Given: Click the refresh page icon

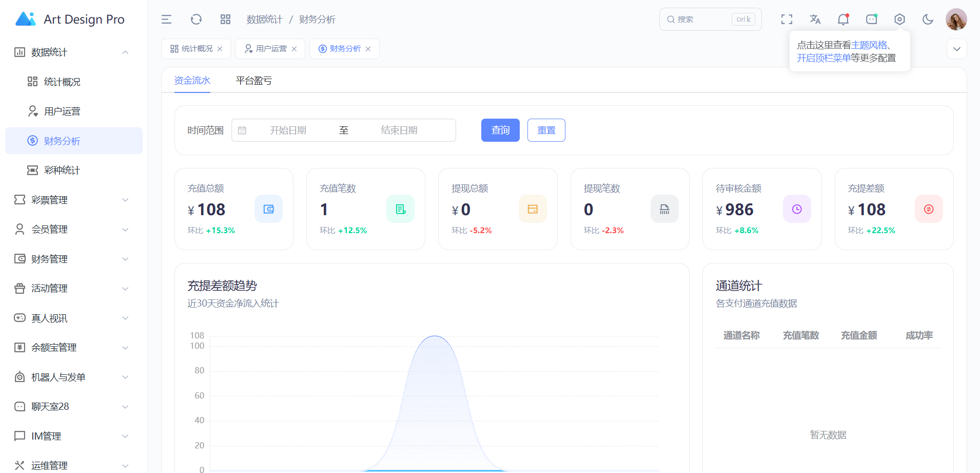Looking at the screenshot, I should [x=196, y=20].
